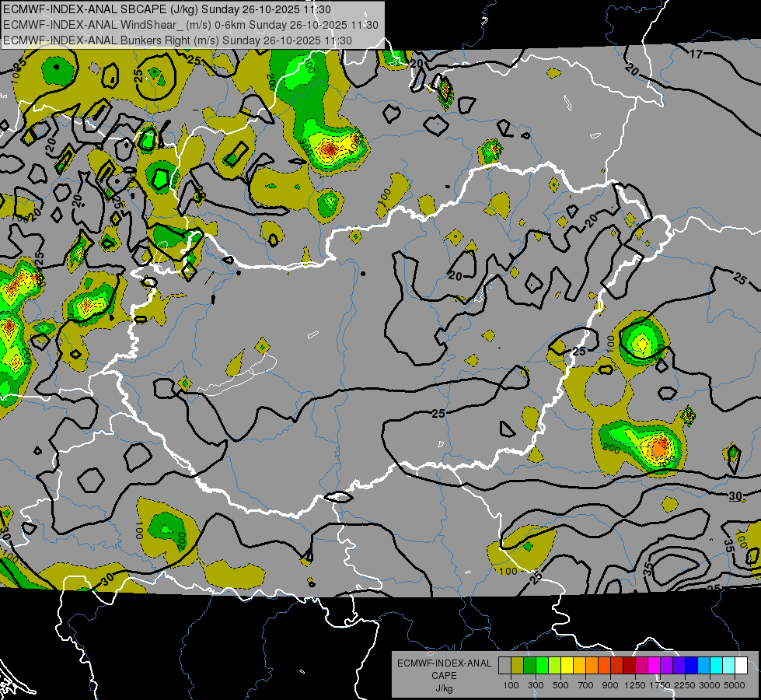Select the gray swatch in CAPE legend
This screenshot has width=761, height=700.
(x=504, y=666)
